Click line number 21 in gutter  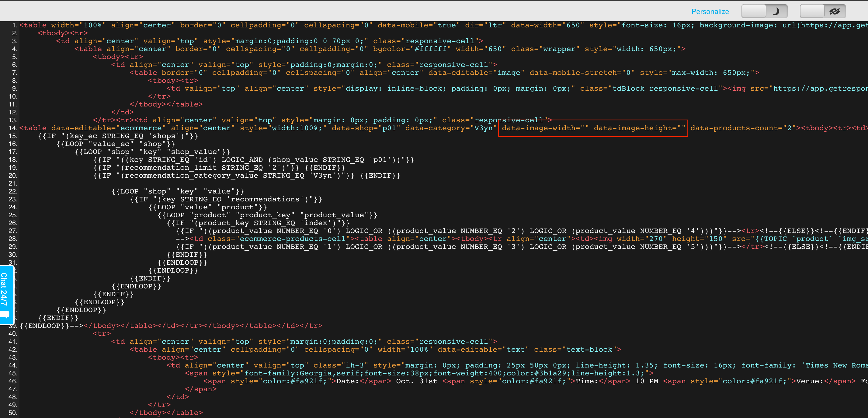click(x=13, y=184)
